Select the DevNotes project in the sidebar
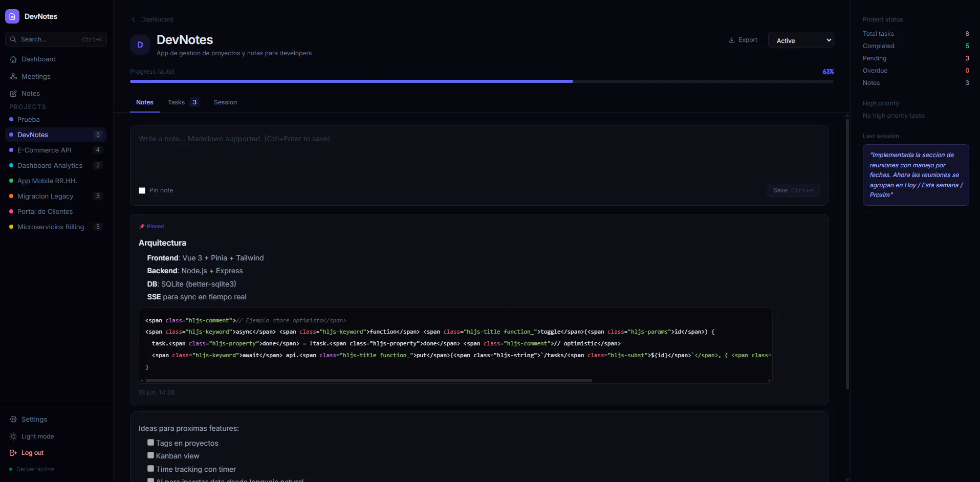980x482 pixels. [56, 135]
